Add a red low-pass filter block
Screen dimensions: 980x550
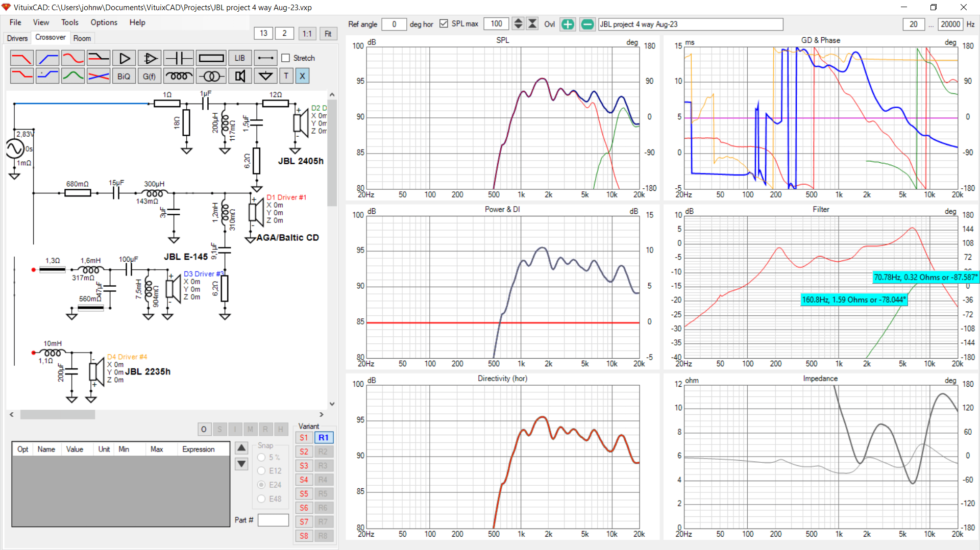pyautogui.click(x=22, y=58)
